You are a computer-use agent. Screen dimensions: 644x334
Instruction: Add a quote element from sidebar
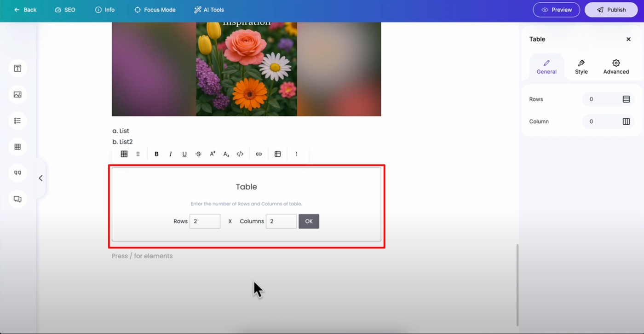coord(17,173)
